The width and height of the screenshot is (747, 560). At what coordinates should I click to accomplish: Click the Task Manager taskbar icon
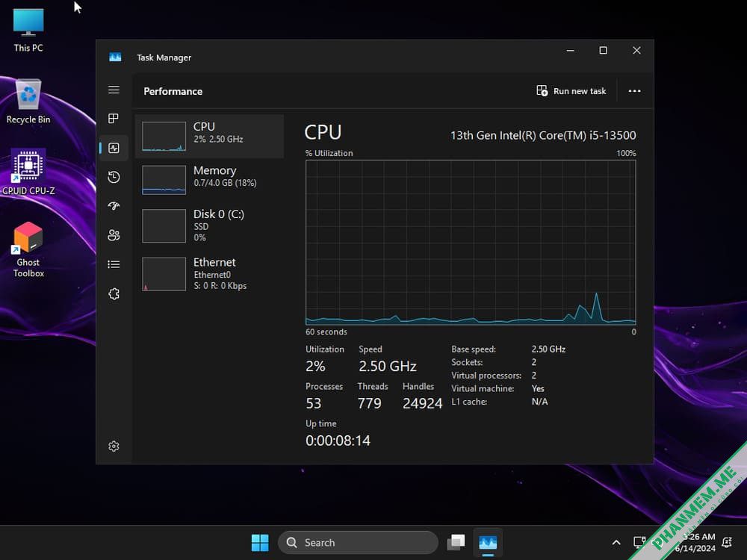(x=488, y=542)
